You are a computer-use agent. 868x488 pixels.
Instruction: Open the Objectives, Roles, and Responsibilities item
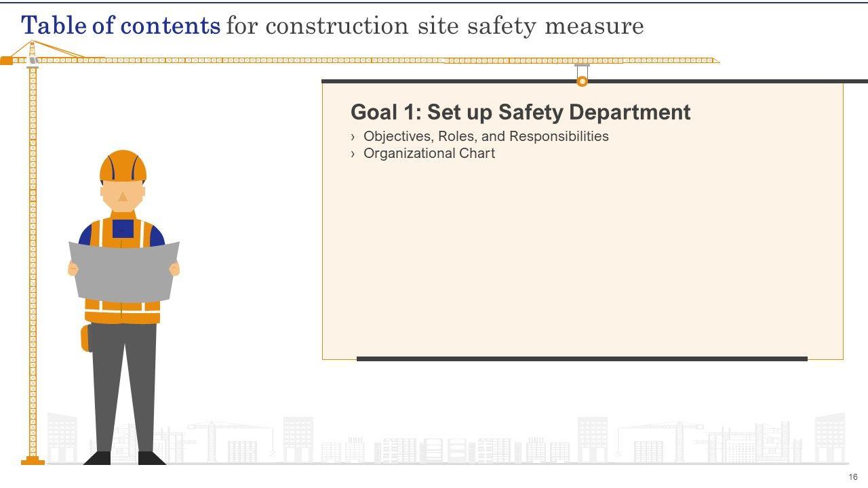coord(486,136)
